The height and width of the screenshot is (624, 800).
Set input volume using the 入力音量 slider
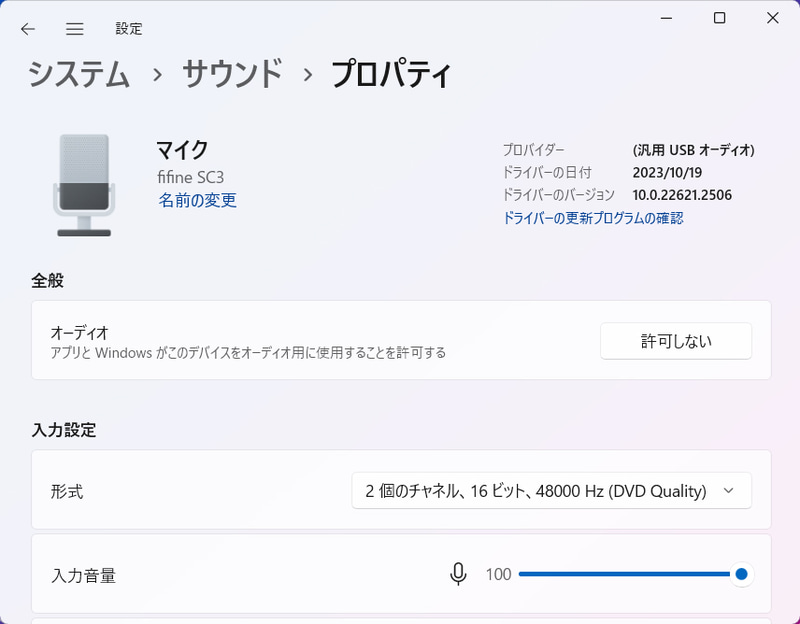630,574
